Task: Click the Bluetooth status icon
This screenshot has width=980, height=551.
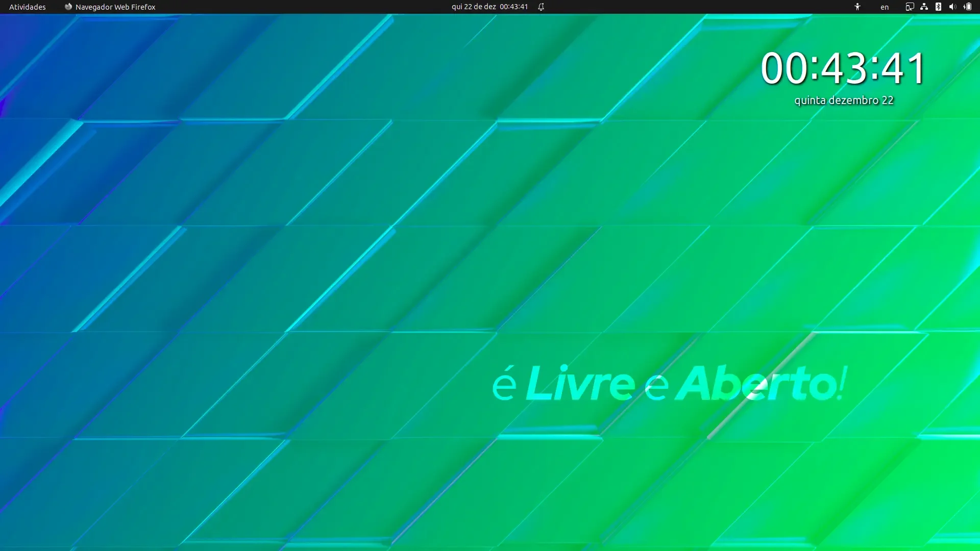Action: (x=938, y=7)
